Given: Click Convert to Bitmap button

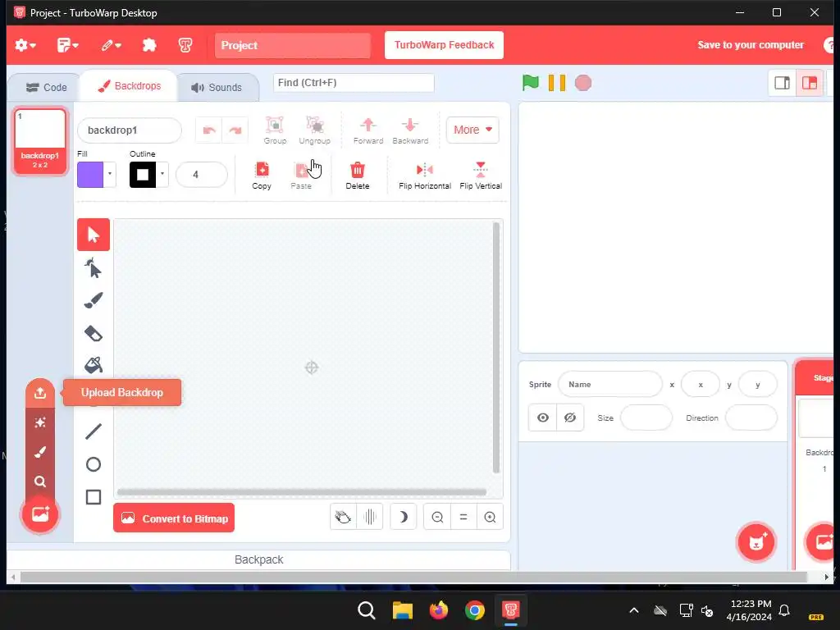Looking at the screenshot, I should (x=174, y=518).
